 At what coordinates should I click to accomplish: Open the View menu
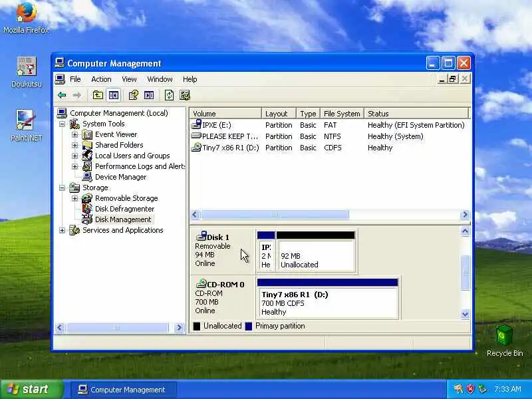pyautogui.click(x=129, y=79)
